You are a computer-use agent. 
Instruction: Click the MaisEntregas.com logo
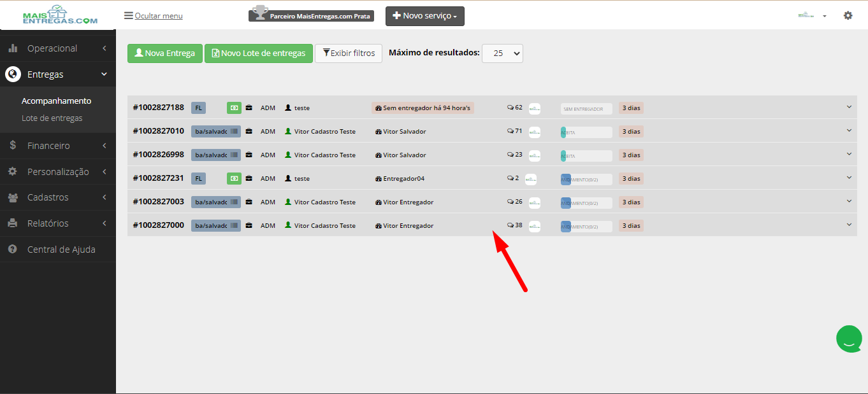point(60,15)
